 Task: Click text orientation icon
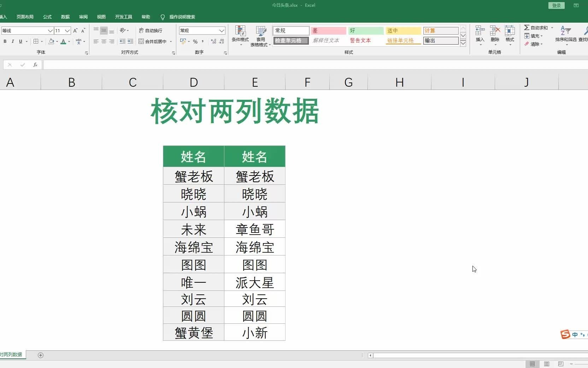pos(123,30)
